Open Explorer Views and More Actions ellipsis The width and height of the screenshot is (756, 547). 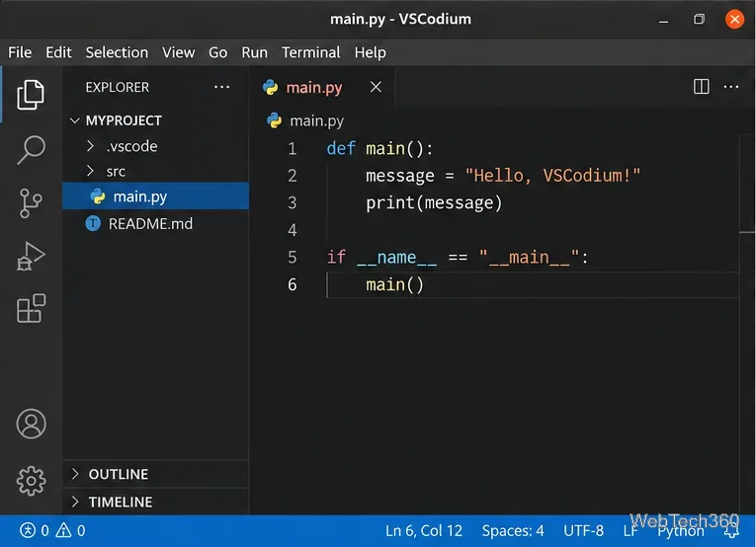click(x=221, y=87)
